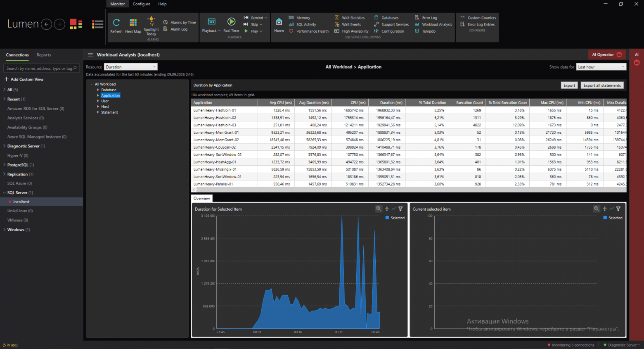This screenshot has height=349, width=644.
Task: Open the Configure menu tab
Action: click(142, 4)
